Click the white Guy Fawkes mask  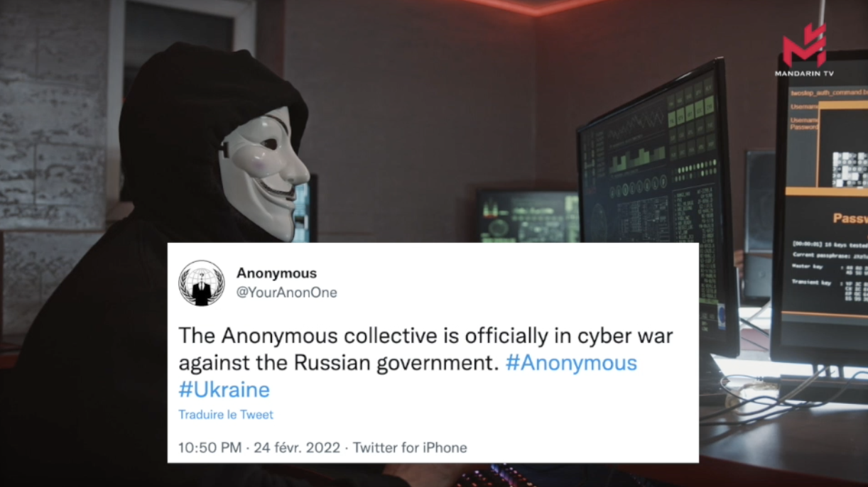[264, 172]
